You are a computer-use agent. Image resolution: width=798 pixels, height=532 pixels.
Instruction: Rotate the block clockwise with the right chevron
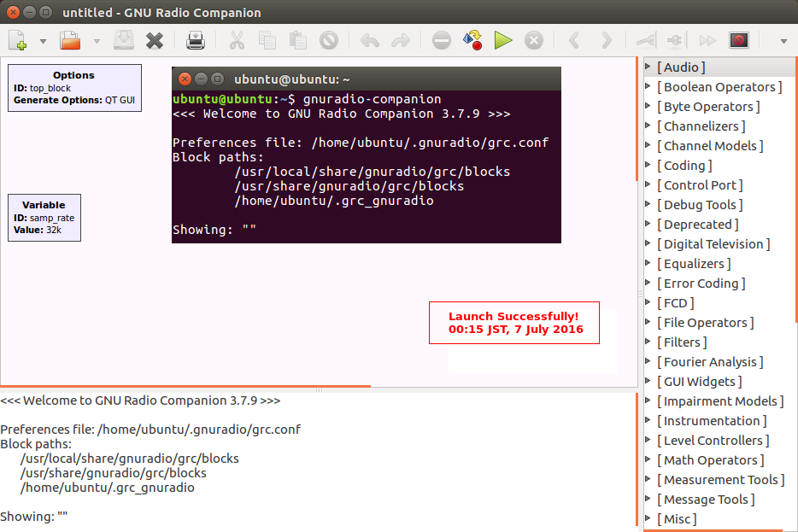click(606, 40)
